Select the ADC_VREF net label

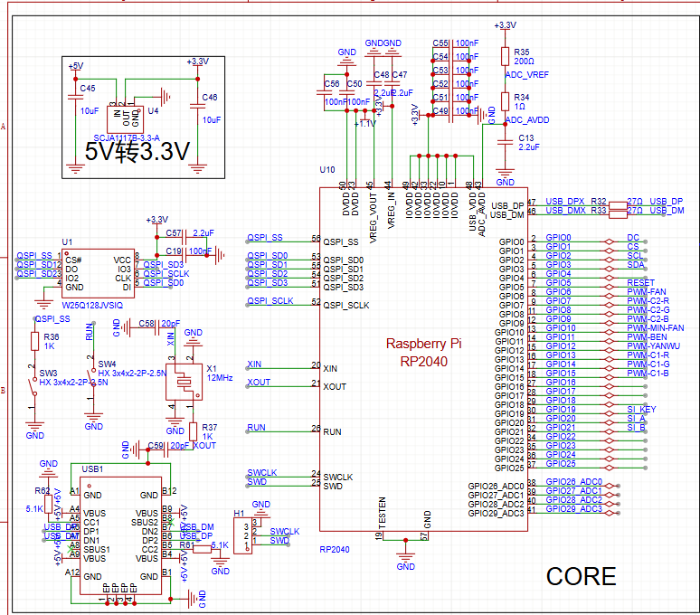tap(527, 74)
